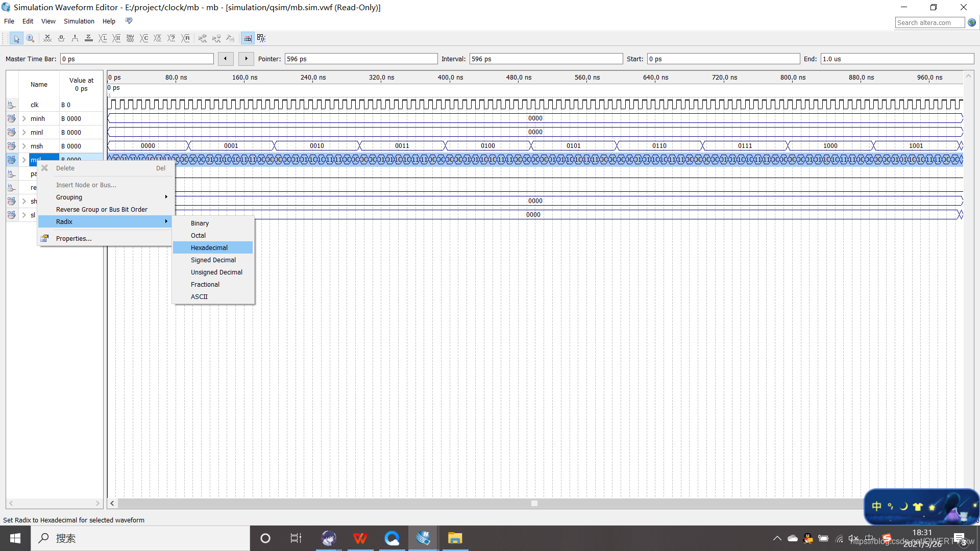Screen dimensions: 980x551
Task: Expand the sh bus node
Action: (x=24, y=201)
